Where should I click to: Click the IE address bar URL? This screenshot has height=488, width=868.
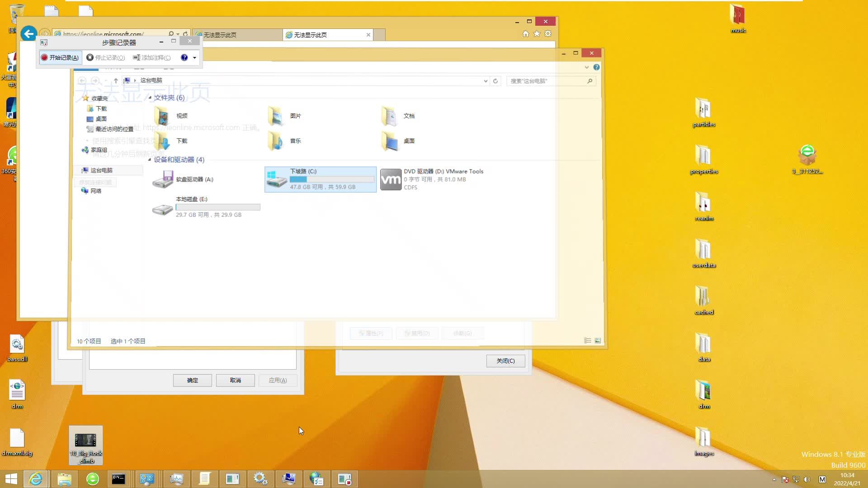(104, 34)
